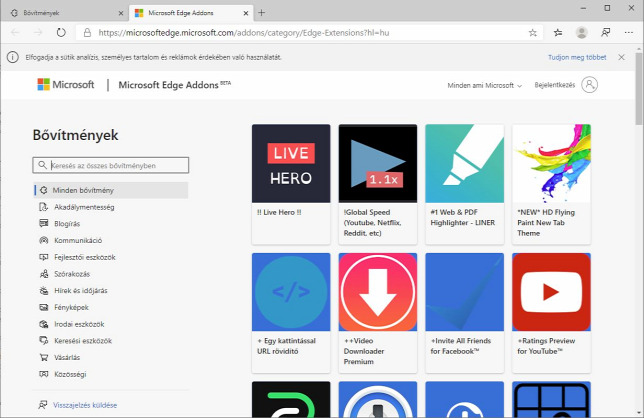
Task: Focus the extension search field
Action: tap(110, 165)
